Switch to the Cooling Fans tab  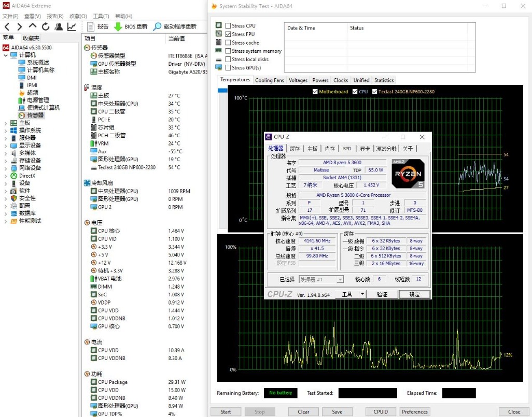tap(270, 80)
